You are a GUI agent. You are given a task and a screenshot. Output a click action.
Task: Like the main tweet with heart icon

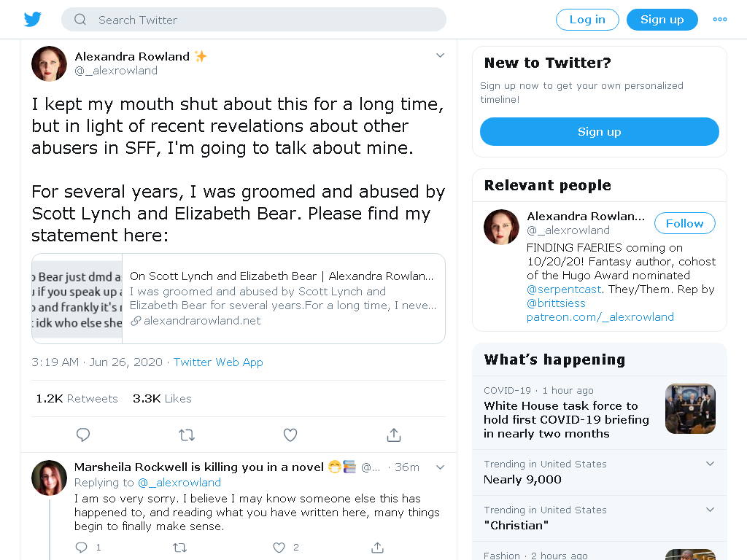click(x=290, y=435)
